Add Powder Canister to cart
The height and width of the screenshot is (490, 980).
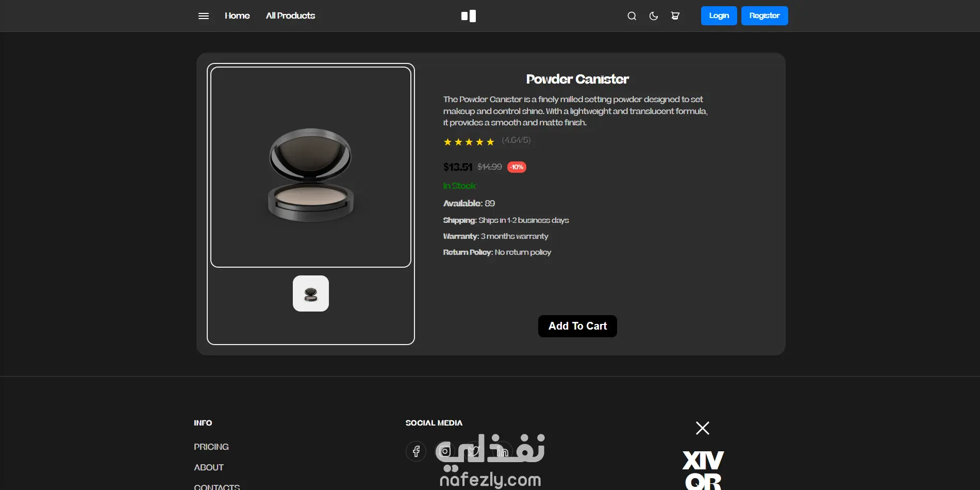pos(577,326)
